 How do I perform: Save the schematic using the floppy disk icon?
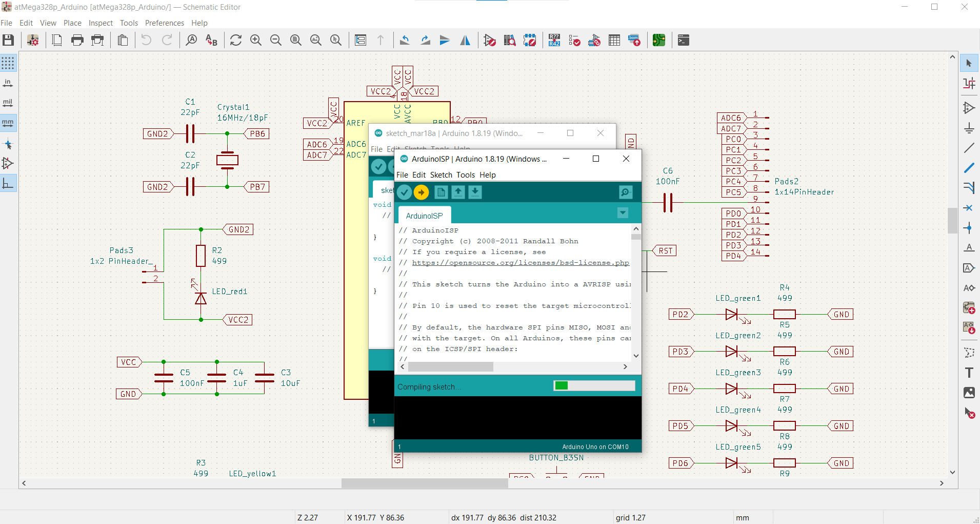tap(8, 40)
